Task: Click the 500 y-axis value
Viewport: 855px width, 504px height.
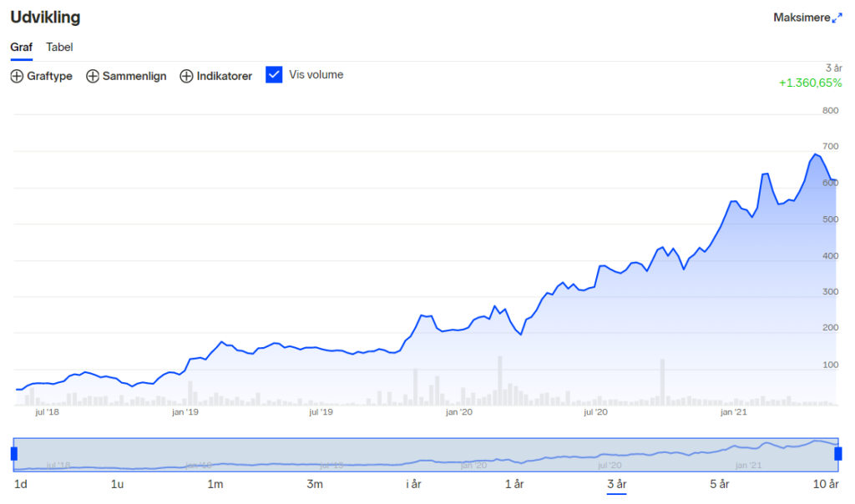Action: point(831,219)
